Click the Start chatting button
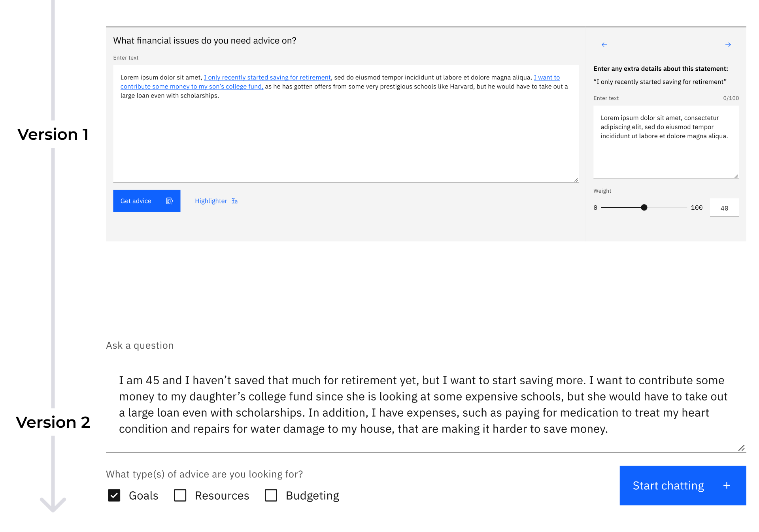759x532 pixels. 683,485
